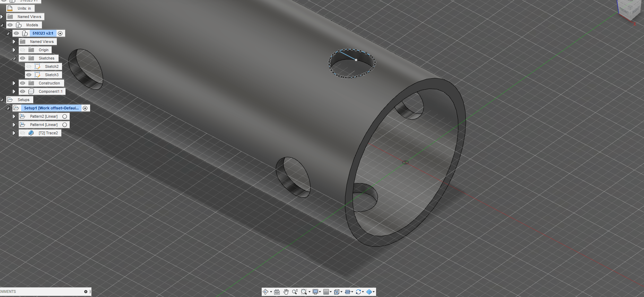Image resolution: width=644 pixels, height=297 pixels.
Task: Open the Grid and Snaps dropdown arrow
Action: point(331,292)
